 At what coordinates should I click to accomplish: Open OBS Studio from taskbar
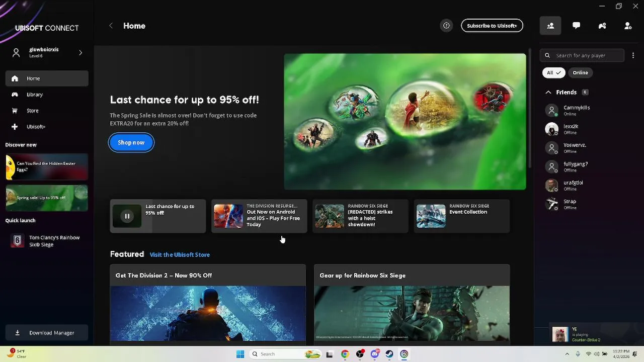360,354
